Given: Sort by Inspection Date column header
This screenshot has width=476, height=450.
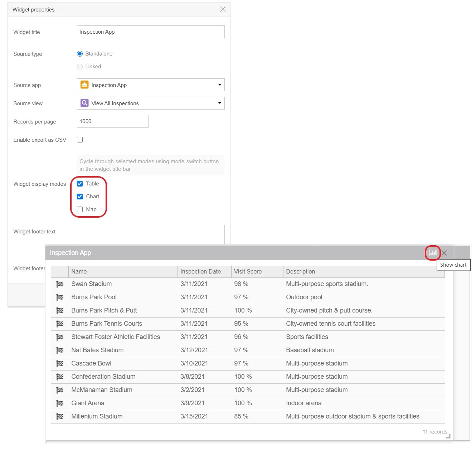Looking at the screenshot, I should 200,272.
